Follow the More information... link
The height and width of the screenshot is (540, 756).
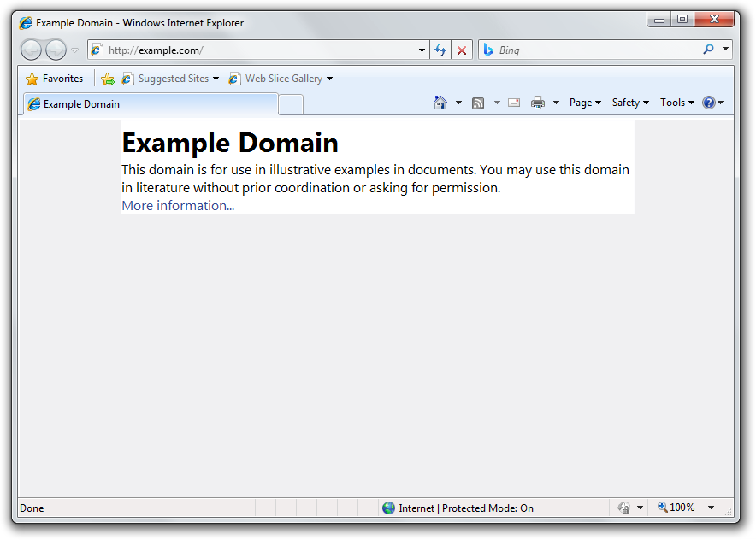(178, 206)
